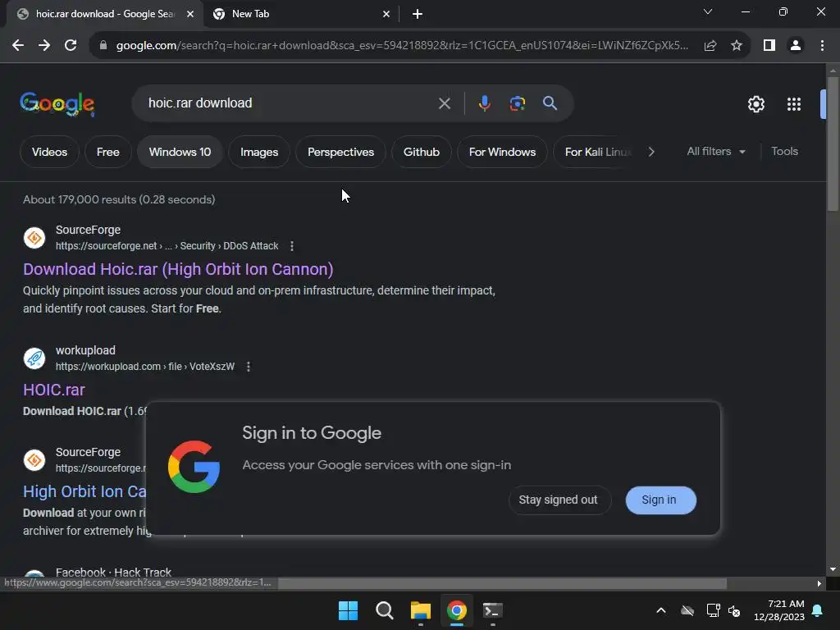
Task: Open terminal from taskbar
Action: [x=492, y=610]
